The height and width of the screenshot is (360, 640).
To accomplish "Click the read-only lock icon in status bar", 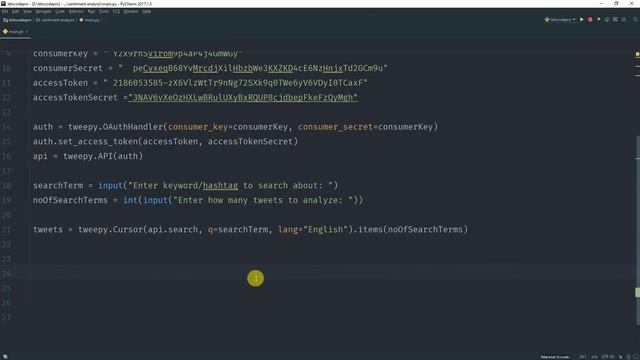I will tap(621, 357).
